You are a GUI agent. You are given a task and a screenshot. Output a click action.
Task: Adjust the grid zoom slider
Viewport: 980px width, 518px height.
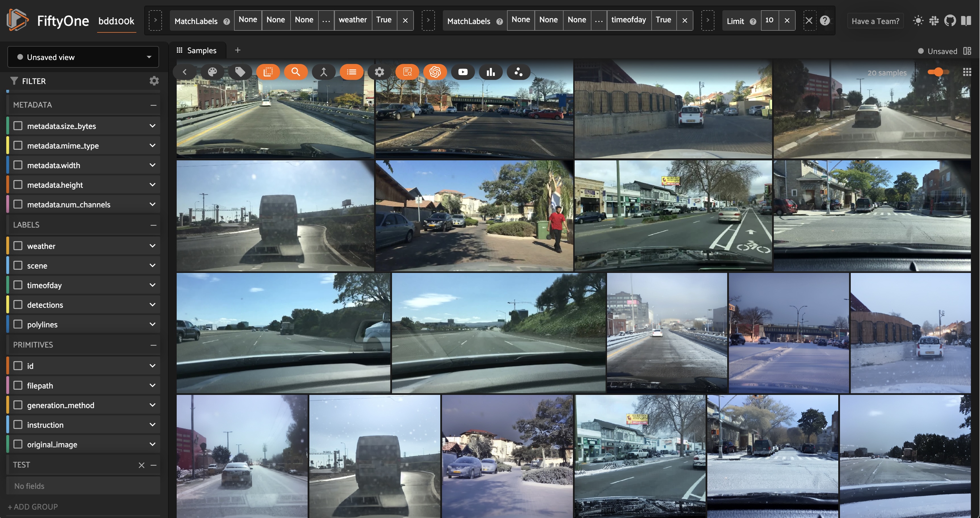coord(938,72)
